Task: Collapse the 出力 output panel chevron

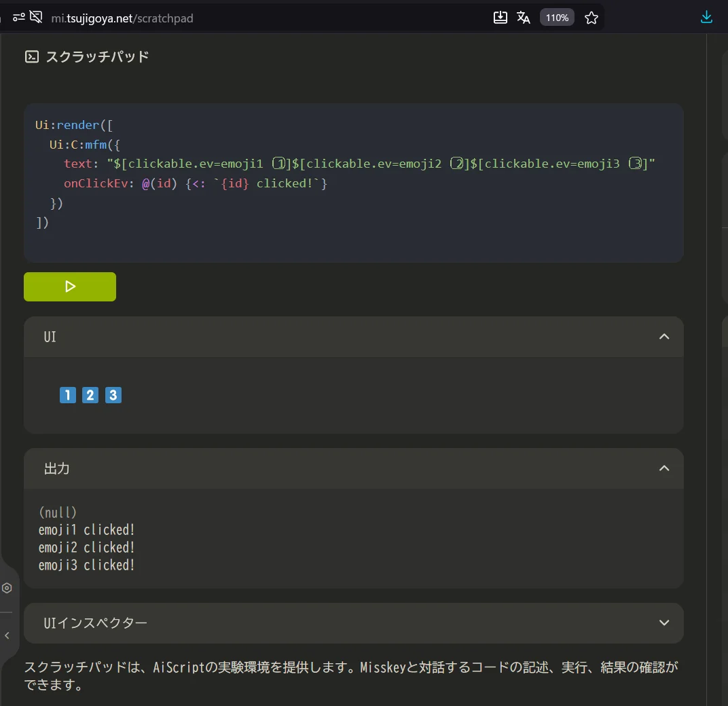Action: tap(664, 468)
